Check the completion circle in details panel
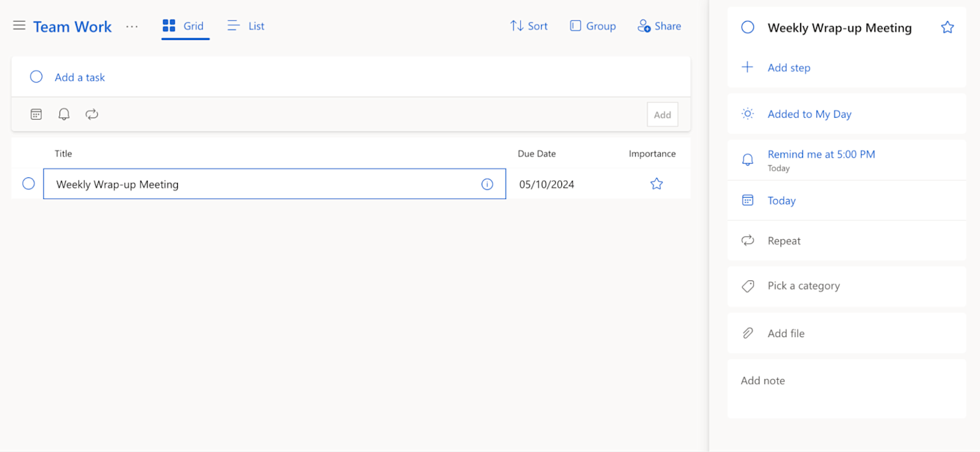Image resolution: width=980 pixels, height=452 pixels. [748, 27]
